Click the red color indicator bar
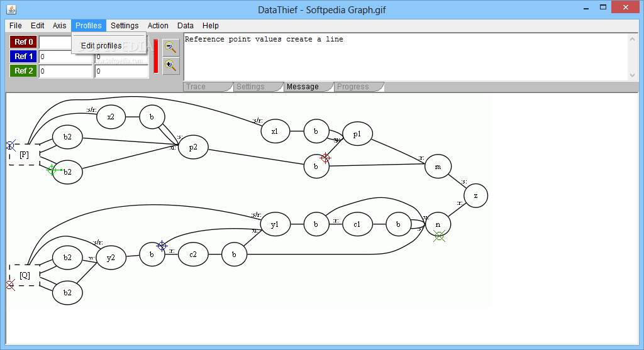Image resolution: width=644 pixels, height=350 pixels. coord(156,56)
